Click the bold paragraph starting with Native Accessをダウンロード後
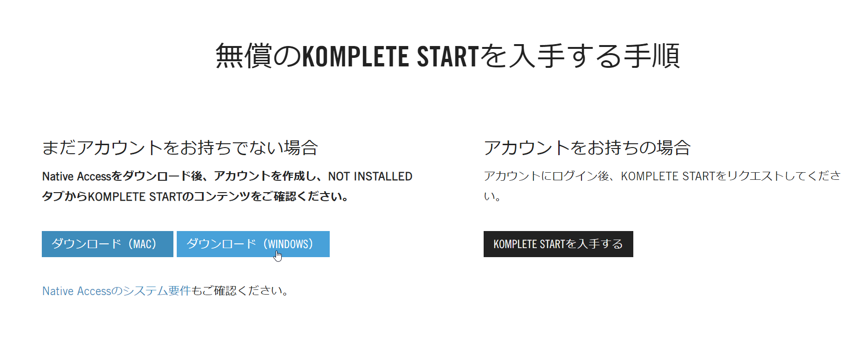 coord(227,186)
